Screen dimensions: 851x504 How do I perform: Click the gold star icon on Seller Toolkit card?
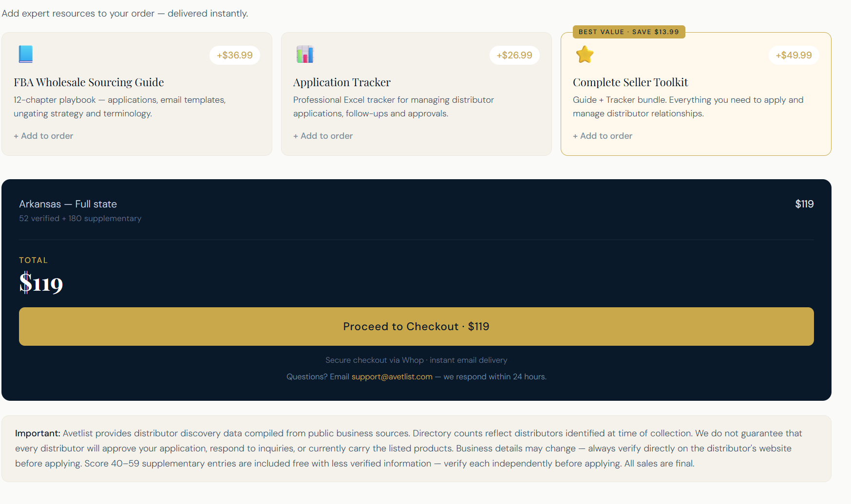585,54
